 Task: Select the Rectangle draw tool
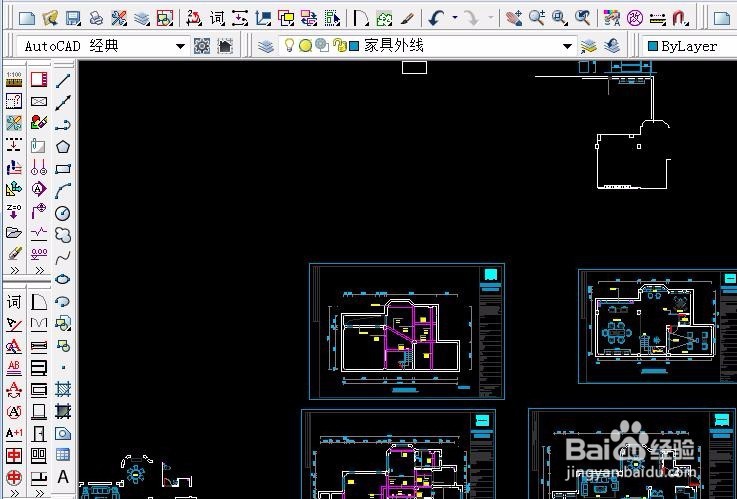63,169
